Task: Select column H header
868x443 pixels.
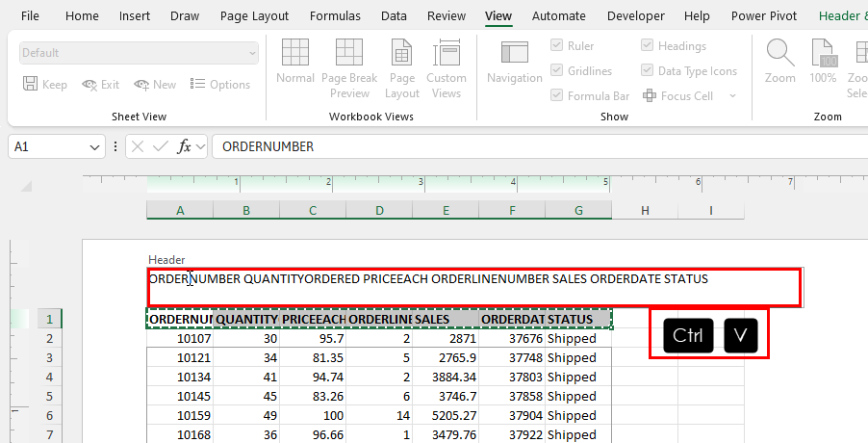Action: pyautogui.click(x=645, y=210)
